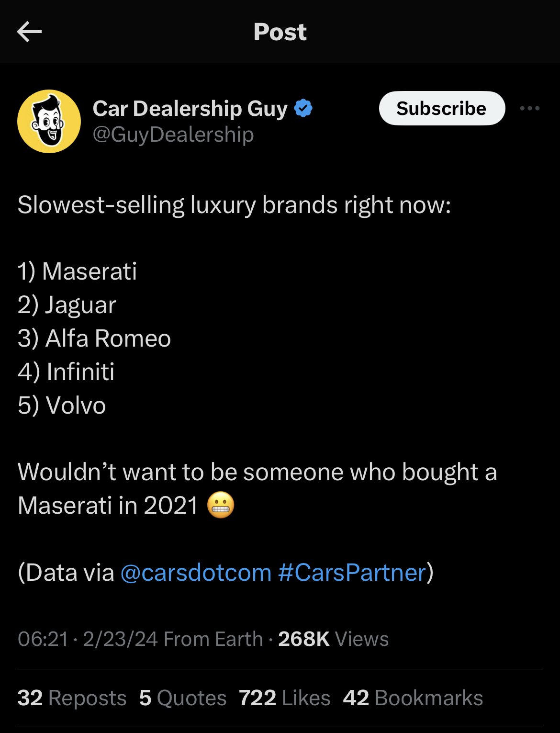Image resolution: width=560 pixels, height=733 pixels.
Task: Subscribe to Car Dealership Guy
Action: [442, 108]
